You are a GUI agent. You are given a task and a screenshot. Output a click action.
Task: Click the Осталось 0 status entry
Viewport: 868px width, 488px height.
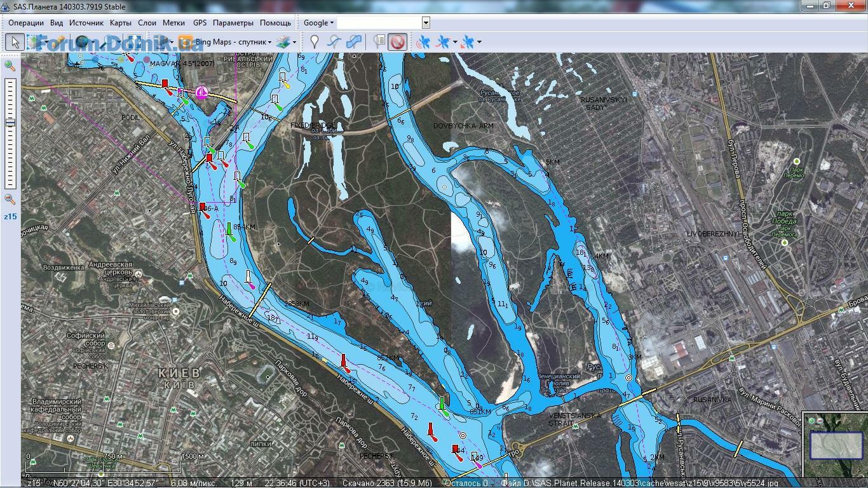[x=466, y=483]
